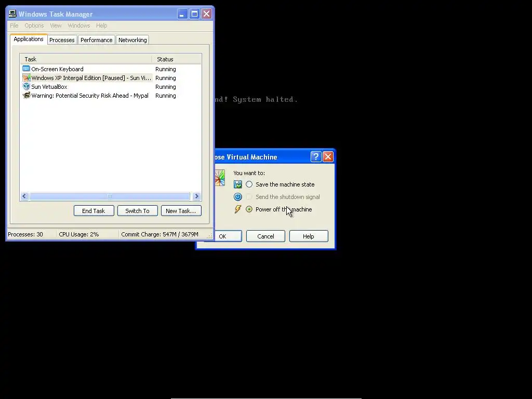Screen dimensions: 532x399
Task: Close the Close Virtual Machine dialog
Action: point(328,156)
